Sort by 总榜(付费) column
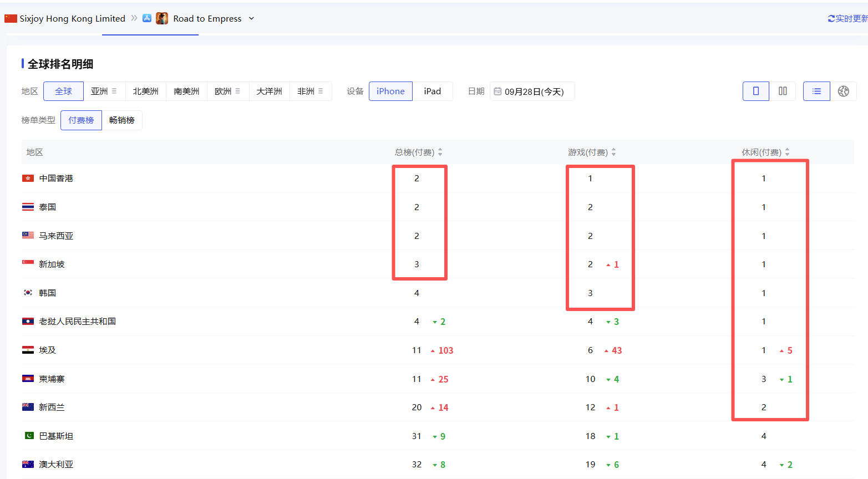The width and height of the screenshot is (868, 479). pyautogui.click(x=440, y=152)
